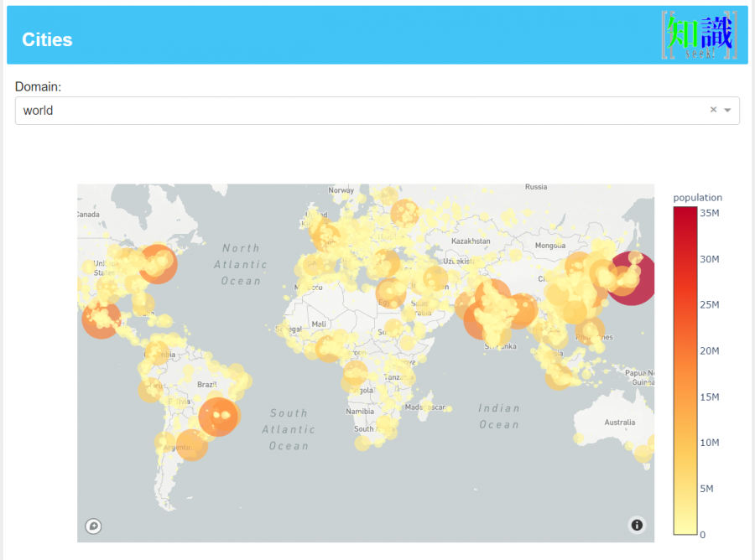This screenshot has width=755, height=560.
Task: Click the 'North Atlantic Ocean' map label
Action: [241, 264]
